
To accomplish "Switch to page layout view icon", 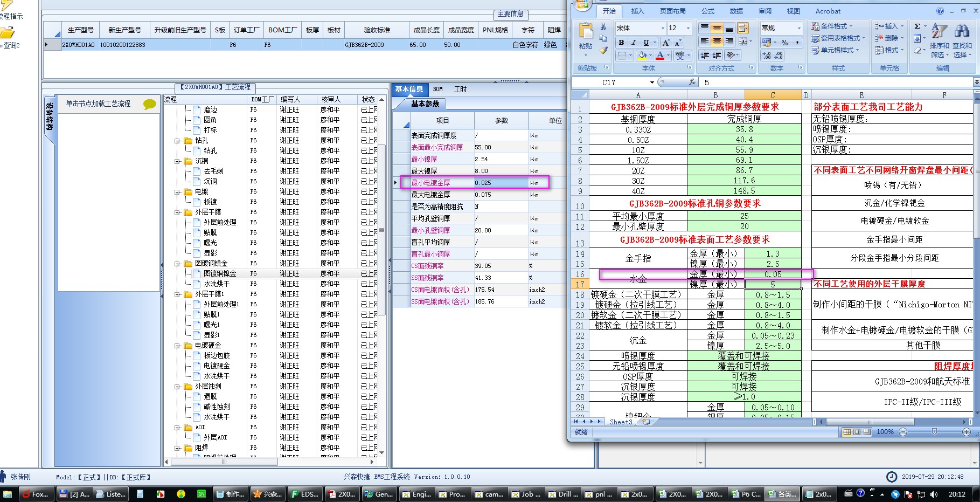I will coord(857,432).
